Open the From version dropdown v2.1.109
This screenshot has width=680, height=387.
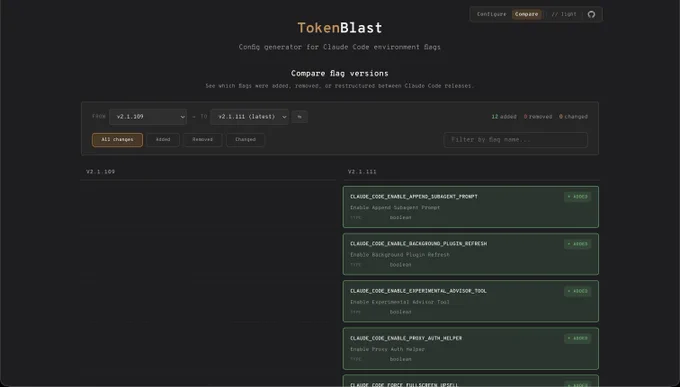pyautogui.click(x=148, y=117)
